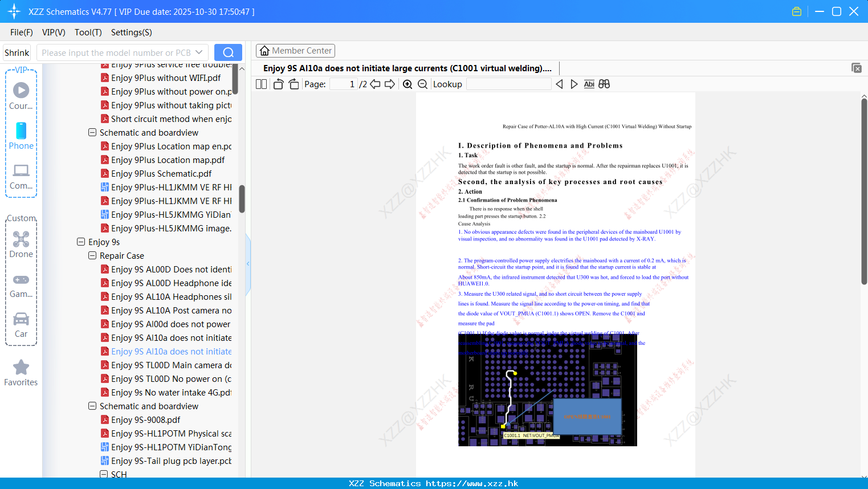
Task: Open the VIP(V) menu
Action: (x=54, y=32)
